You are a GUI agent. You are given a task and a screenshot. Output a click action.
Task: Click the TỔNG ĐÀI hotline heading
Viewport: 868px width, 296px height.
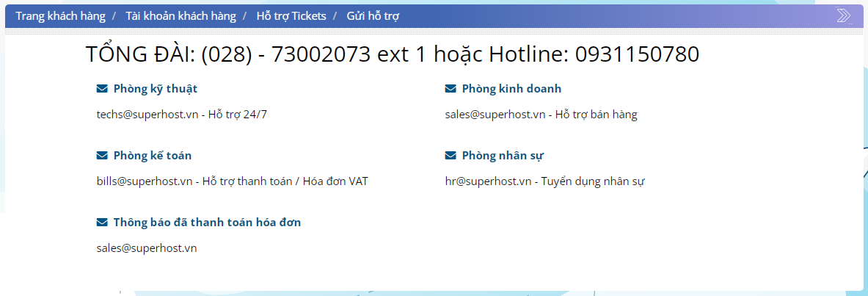[x=392, y=54]
